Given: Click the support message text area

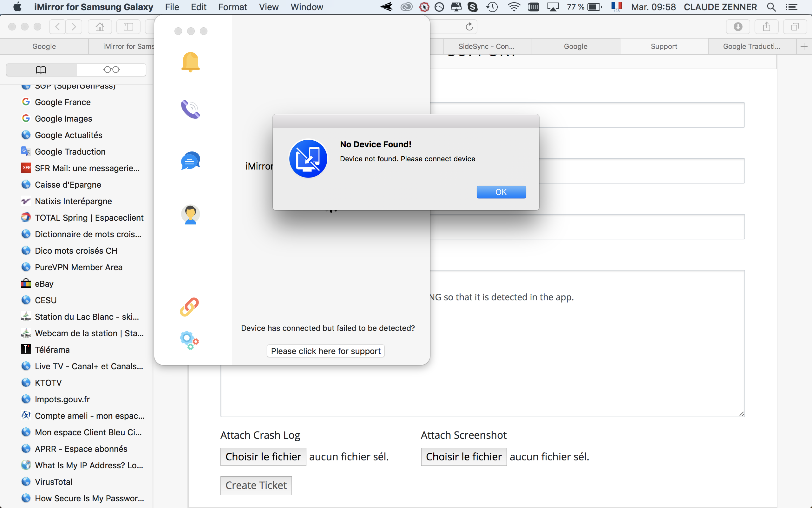Looking at the screenshot, I should [x=482, y=343].
